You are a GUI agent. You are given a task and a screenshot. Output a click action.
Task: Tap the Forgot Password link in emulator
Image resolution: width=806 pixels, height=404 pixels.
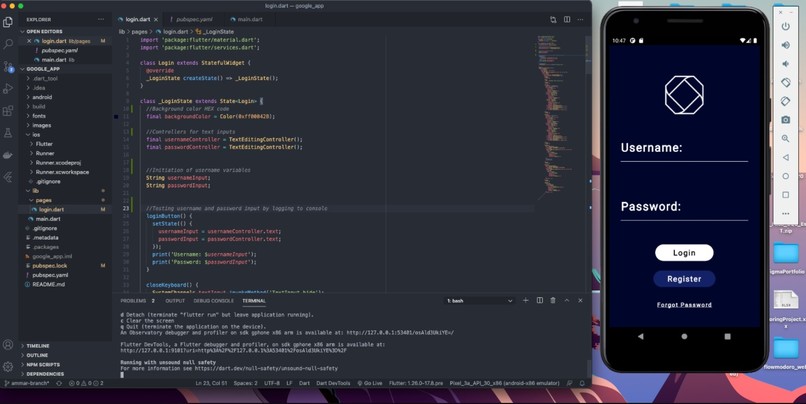(x=684, y=305)
